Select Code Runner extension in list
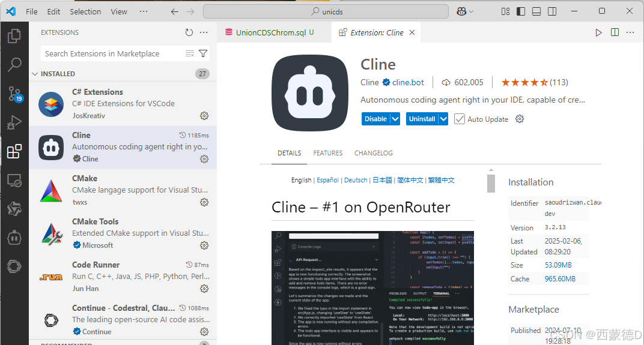The height and width of the screenshot is (345, 644). point(123,277)
